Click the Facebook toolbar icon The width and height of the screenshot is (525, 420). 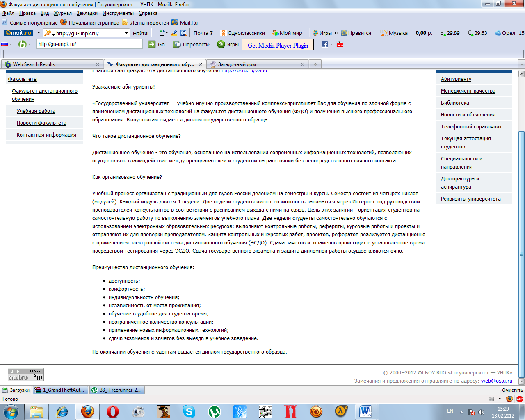(325, 44)
